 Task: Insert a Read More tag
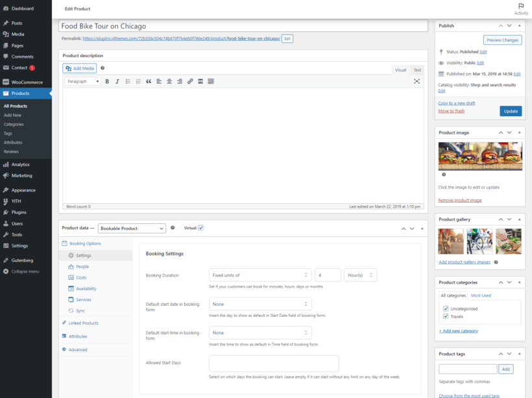pyautogui.click(x=200, y=81)
